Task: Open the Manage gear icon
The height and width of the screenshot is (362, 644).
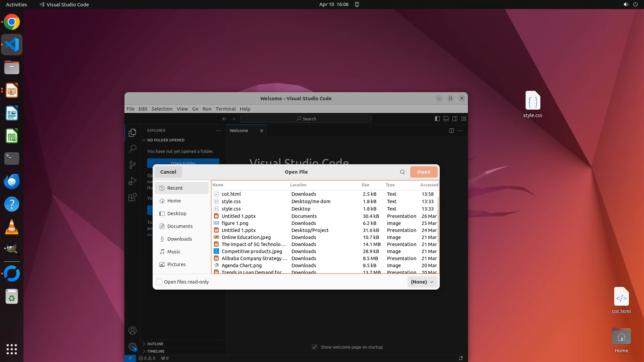Action: tap(132, 347)
